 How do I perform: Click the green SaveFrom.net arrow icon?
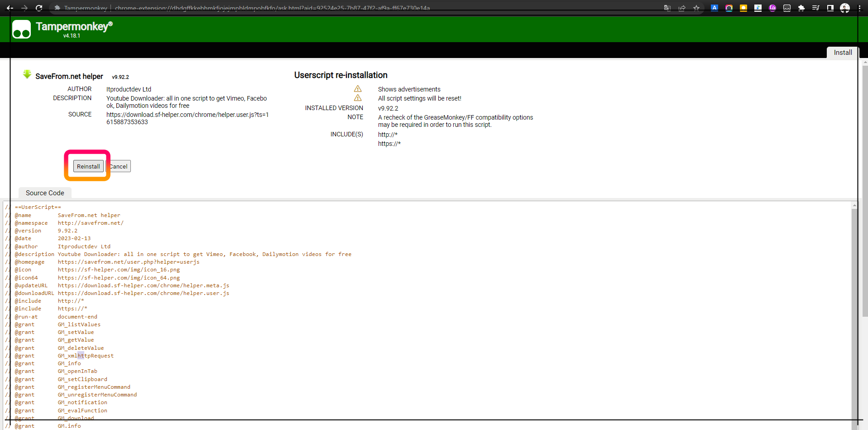(x=27, y=74)
